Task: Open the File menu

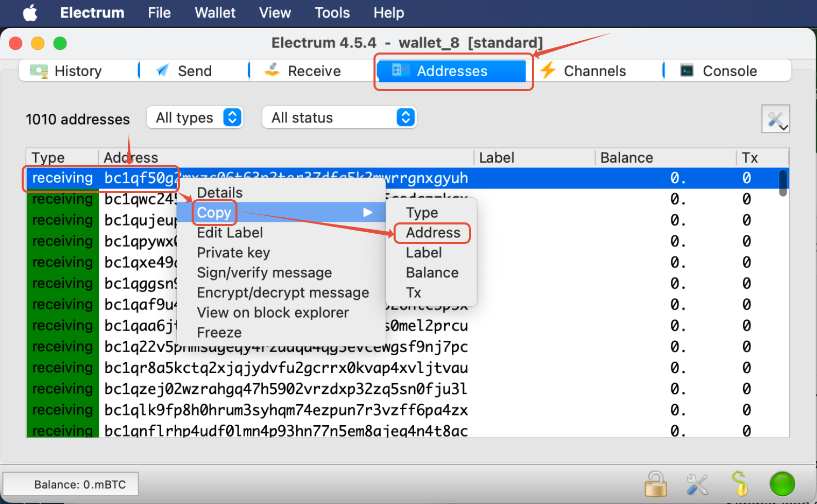Action: [159, 13]
